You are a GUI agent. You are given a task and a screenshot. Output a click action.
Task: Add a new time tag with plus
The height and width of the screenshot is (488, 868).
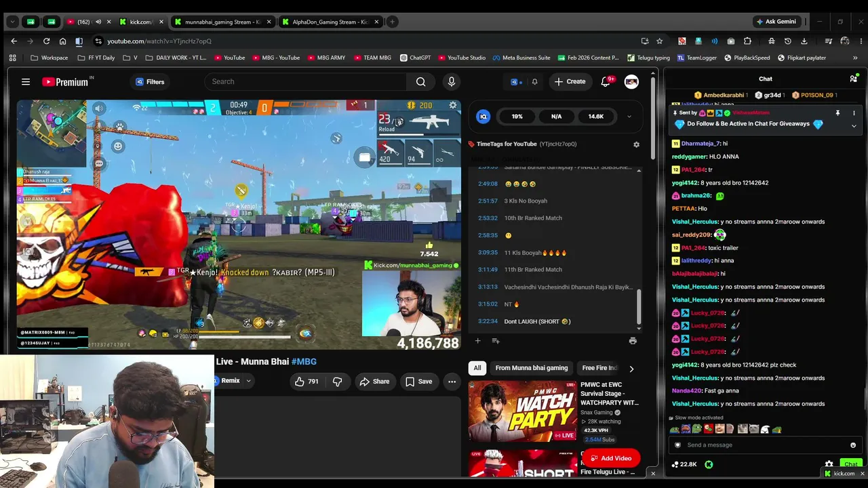coord(477,341)
